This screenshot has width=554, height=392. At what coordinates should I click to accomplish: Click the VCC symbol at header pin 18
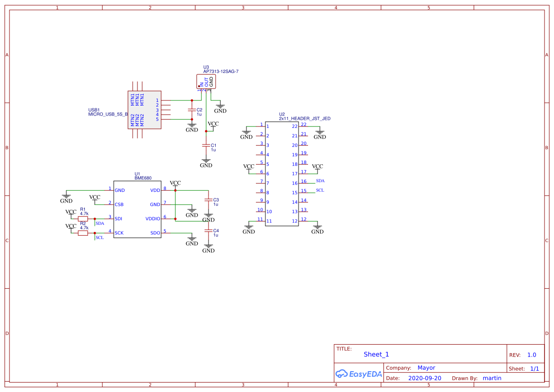click(317, 166)
